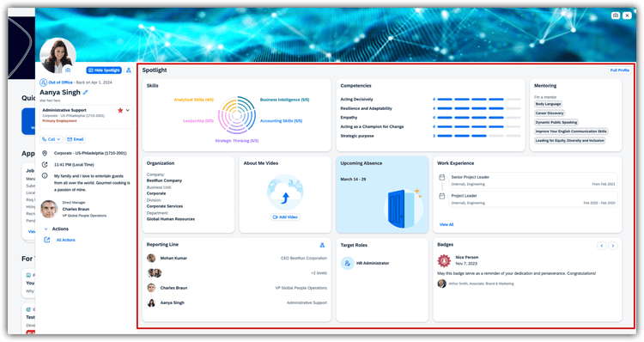This screenshot has height=342, width=644.
Task: Click the Leadership skill label
Action: pyautogui.click(x=198, y=121)
